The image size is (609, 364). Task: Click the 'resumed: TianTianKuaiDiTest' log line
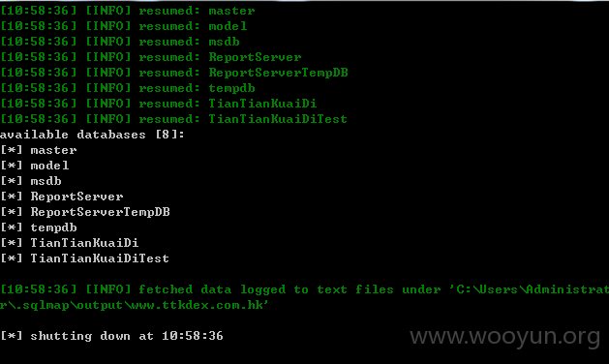click(173, 119)
